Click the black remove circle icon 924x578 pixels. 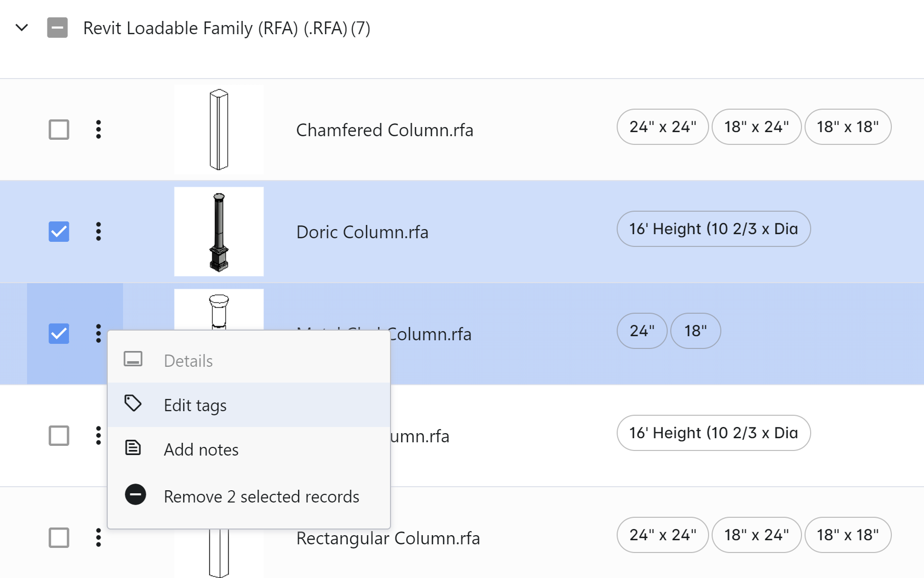135,494
